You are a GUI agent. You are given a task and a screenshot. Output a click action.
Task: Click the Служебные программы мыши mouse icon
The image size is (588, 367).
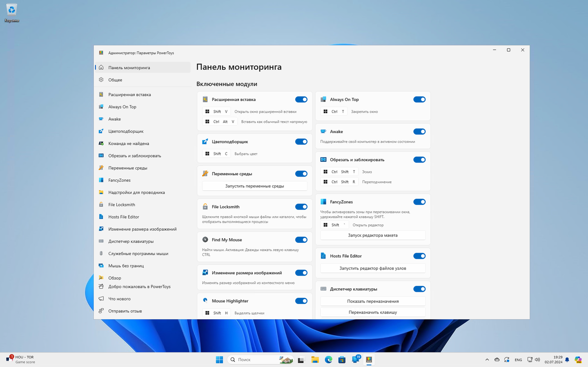click(101, 253)
